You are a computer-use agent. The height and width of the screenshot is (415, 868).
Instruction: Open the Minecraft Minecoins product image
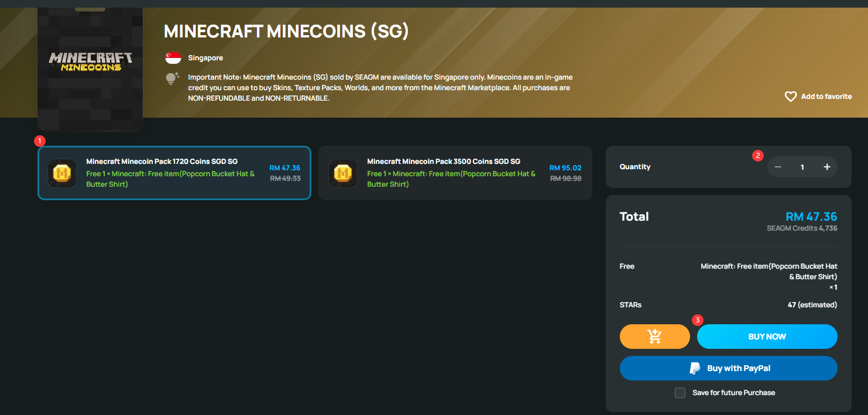click(90, 68)
